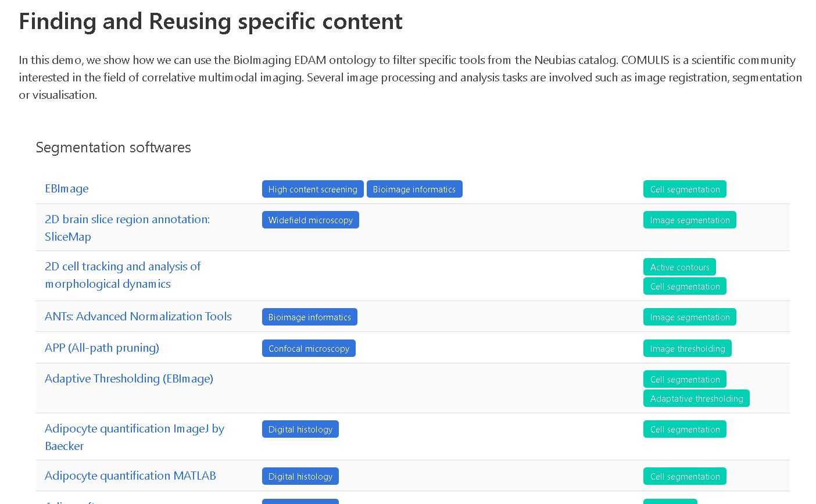This screenshot has height=504, width=816.
Task: Click the Adaptative thresholding tag
Action: point(696,399)
